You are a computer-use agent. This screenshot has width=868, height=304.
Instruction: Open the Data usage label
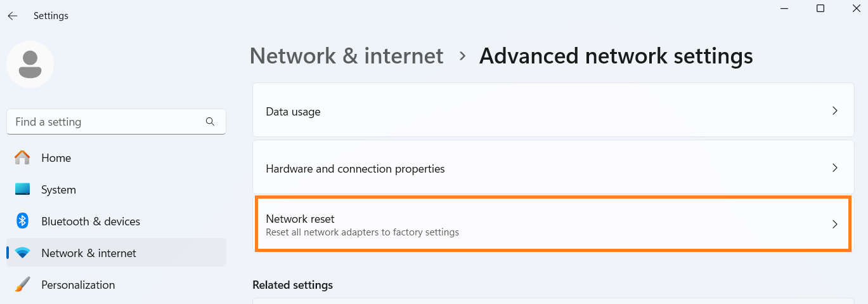click(x=293, y=112)
